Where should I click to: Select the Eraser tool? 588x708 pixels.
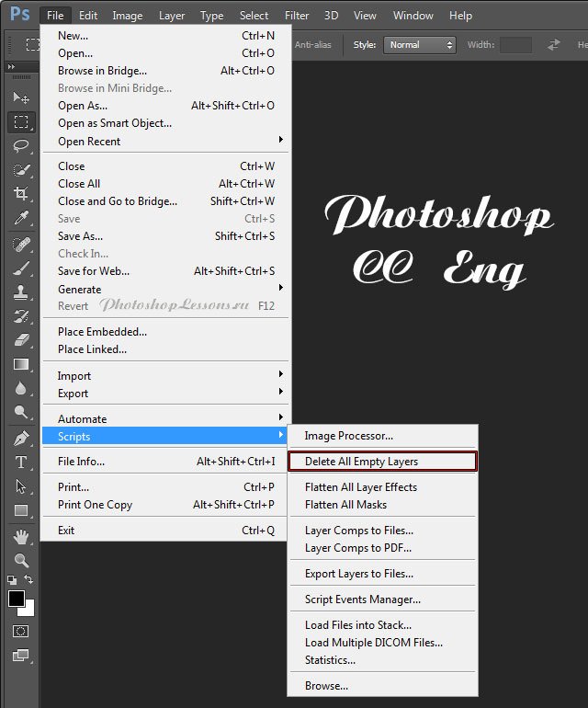pos(20,340)
